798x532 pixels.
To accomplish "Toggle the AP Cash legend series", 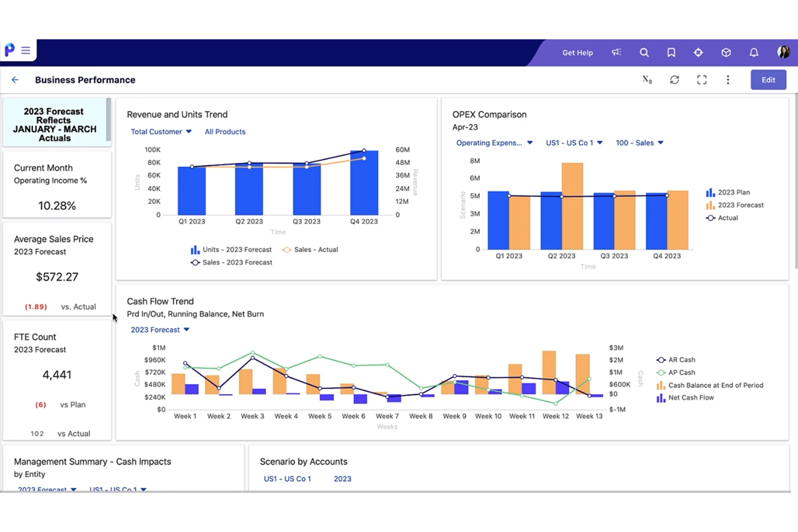I will (x=676, y=372).
